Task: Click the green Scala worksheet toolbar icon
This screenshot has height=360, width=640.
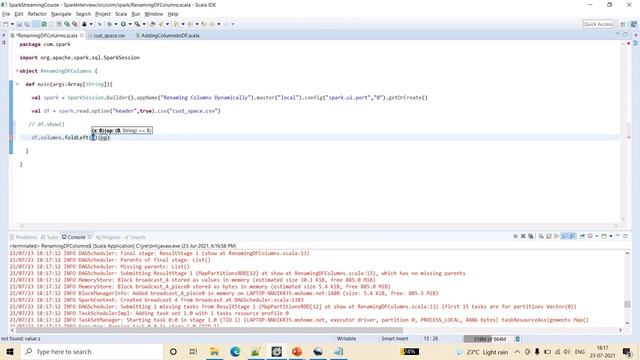Action: click(44, 24)
